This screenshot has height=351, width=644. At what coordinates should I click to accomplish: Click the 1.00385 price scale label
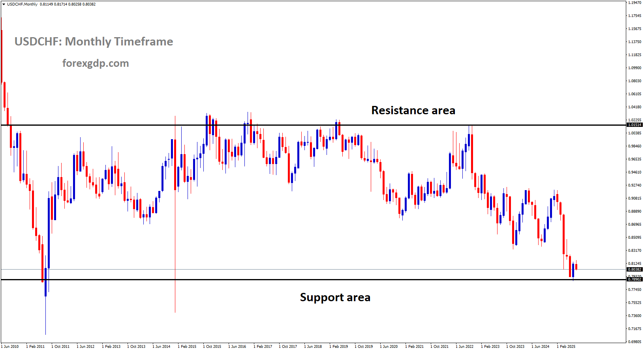635,133
